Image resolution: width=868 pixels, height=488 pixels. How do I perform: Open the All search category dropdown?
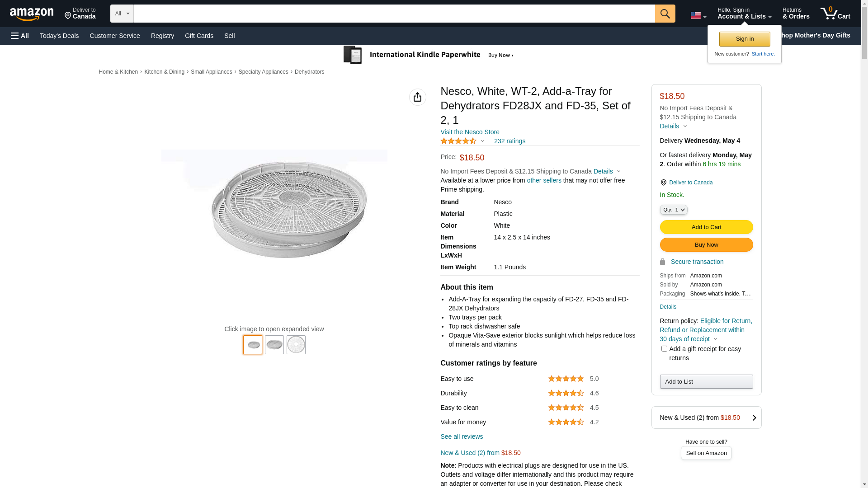tap(122, 14)
